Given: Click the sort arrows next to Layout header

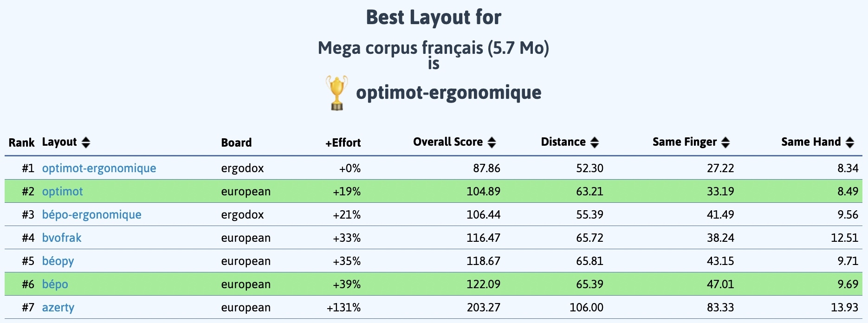Looking at the screenshot, I should 86,143.
